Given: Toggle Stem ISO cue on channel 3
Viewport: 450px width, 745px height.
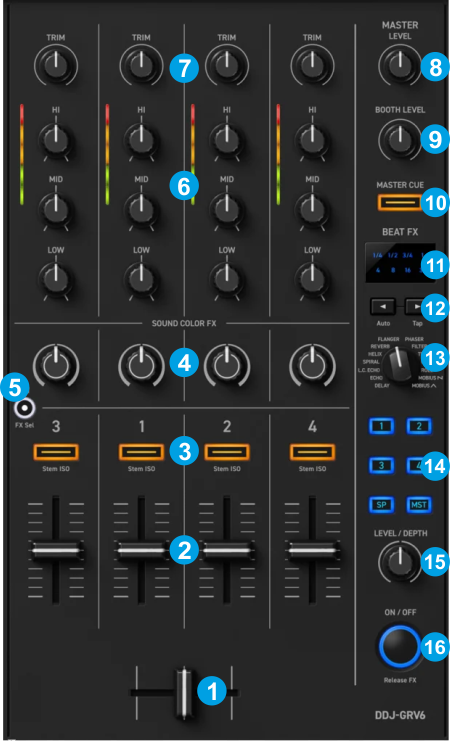Looking at the screenshot, I should 56,452.
